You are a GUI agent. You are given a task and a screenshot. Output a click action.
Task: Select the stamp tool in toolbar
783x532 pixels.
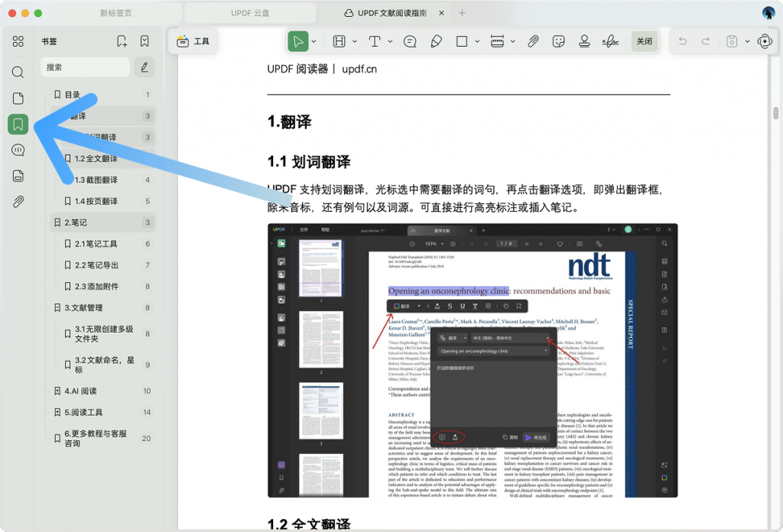coord(584,41)
